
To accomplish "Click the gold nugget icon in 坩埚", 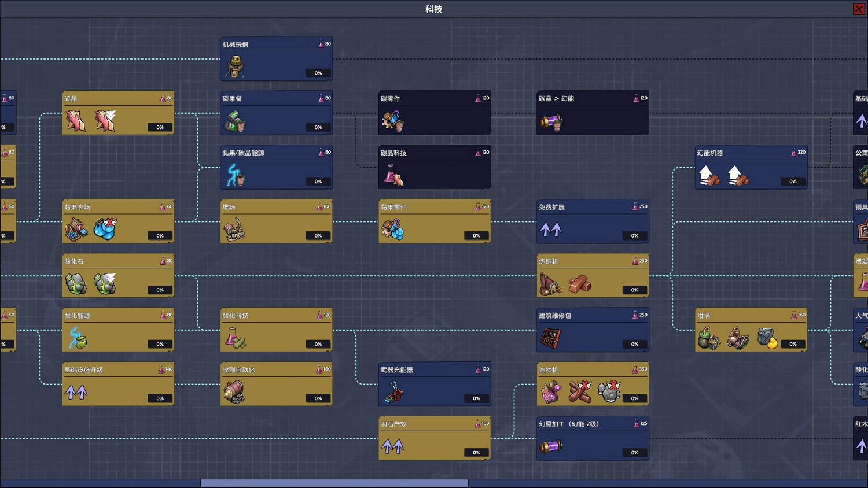I will pos(767,338).
